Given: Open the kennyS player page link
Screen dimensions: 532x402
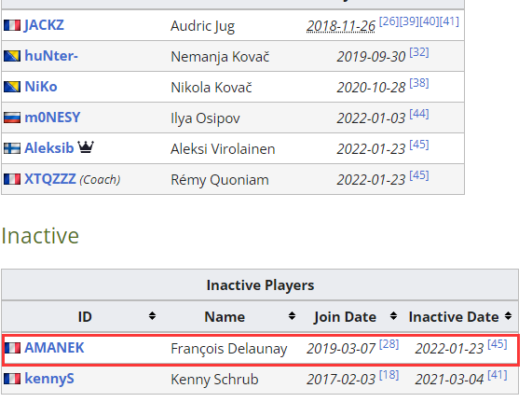Looking at the screenshot, I should coord(49,379).
